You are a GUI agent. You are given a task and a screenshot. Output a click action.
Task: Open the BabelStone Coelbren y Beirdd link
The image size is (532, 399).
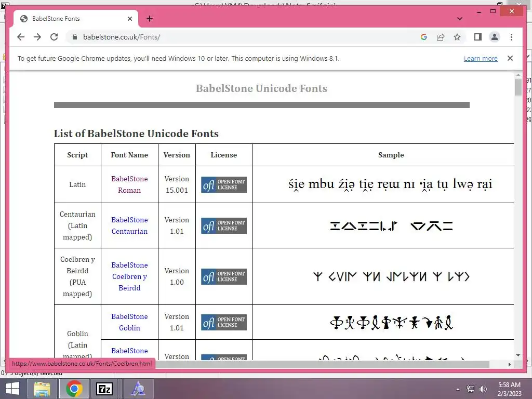coord(129,276)
